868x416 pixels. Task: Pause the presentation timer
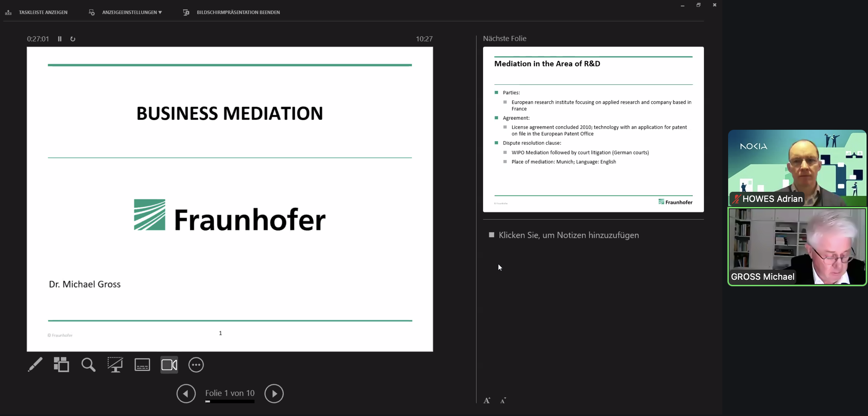coord(60,39)
